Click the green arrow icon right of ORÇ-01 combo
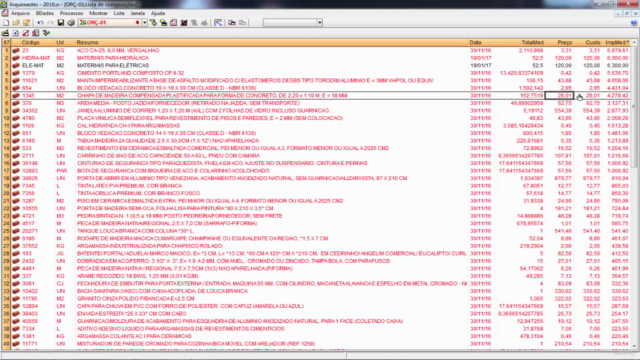 pyautogui.click(x=153, y=23)
